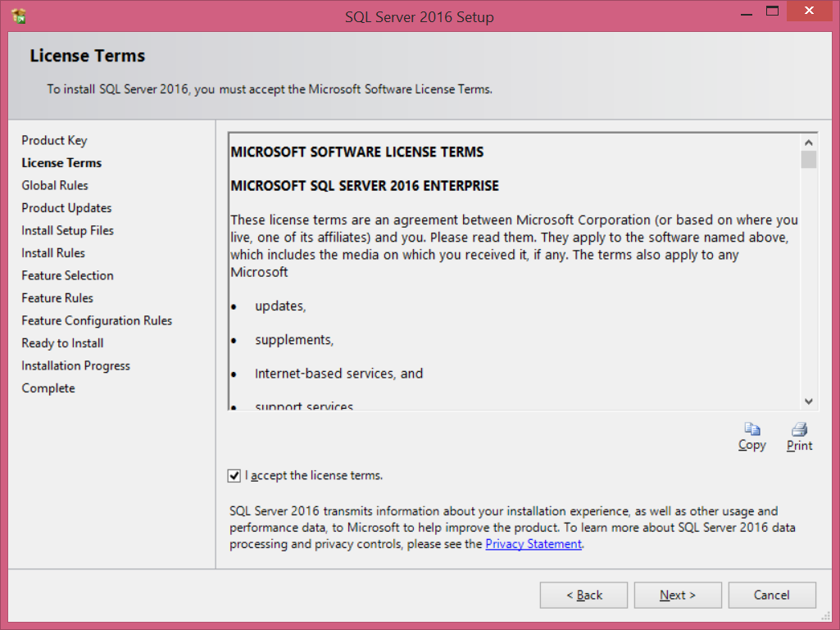The height and width of the screenshot is (630, 840).
Task: Open the Privacy Statement link
Action: pos(534,544)
